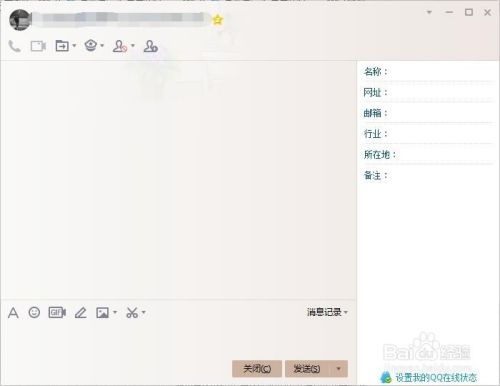Click the 关闭(C) button
This screenshot has width=500, height=386.
point(257,369)
